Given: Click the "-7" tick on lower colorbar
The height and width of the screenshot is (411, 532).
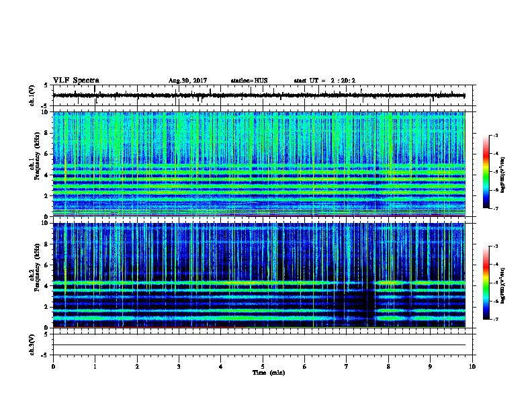Looking at the screenshot, I should 495,319.
